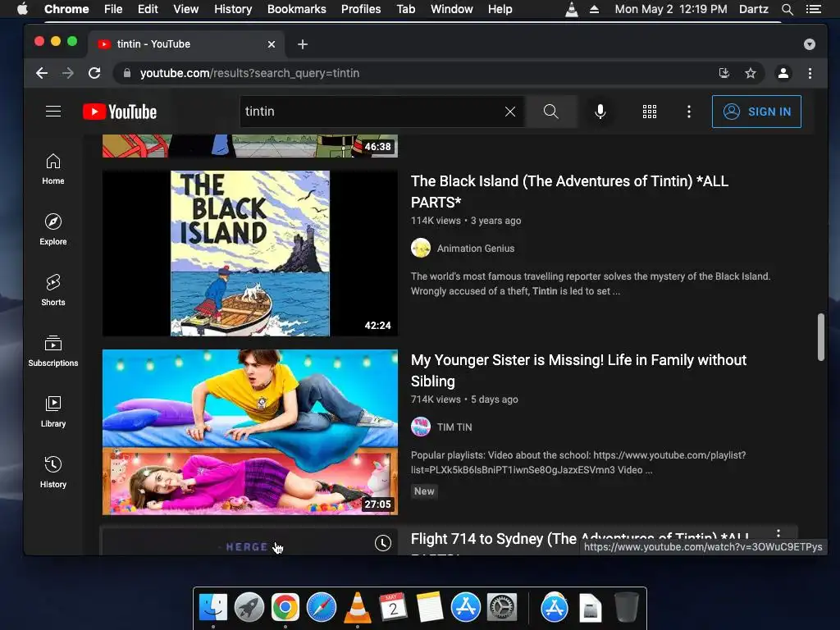Open Shorts in the sidebar
Image resolution: width=840 pixels, height=630 pixels.
click(53, 290)
